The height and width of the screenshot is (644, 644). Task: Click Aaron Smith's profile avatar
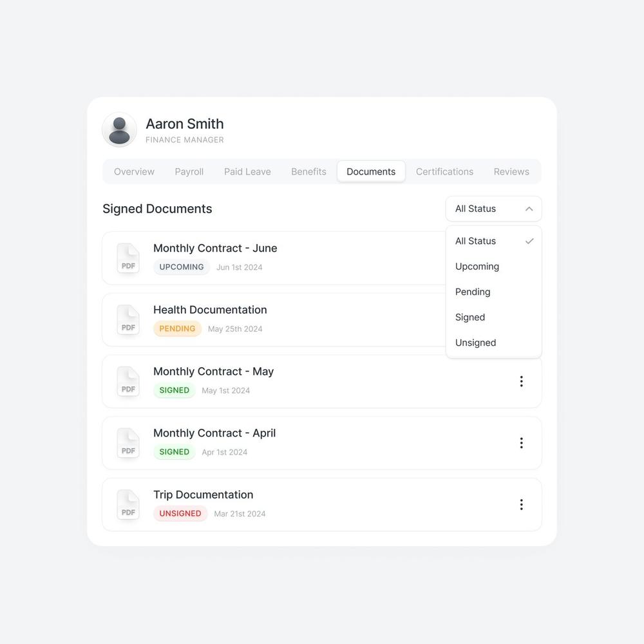click(119, 130)
